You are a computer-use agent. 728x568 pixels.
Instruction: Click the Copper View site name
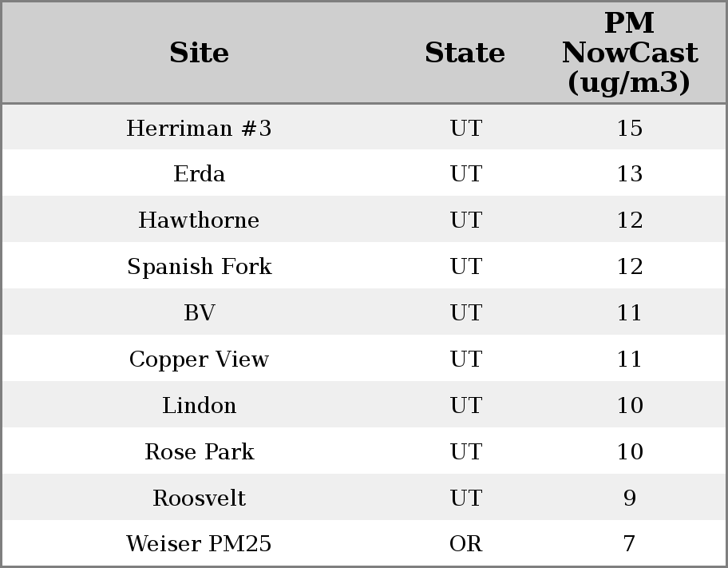click(x=199, y=359)
